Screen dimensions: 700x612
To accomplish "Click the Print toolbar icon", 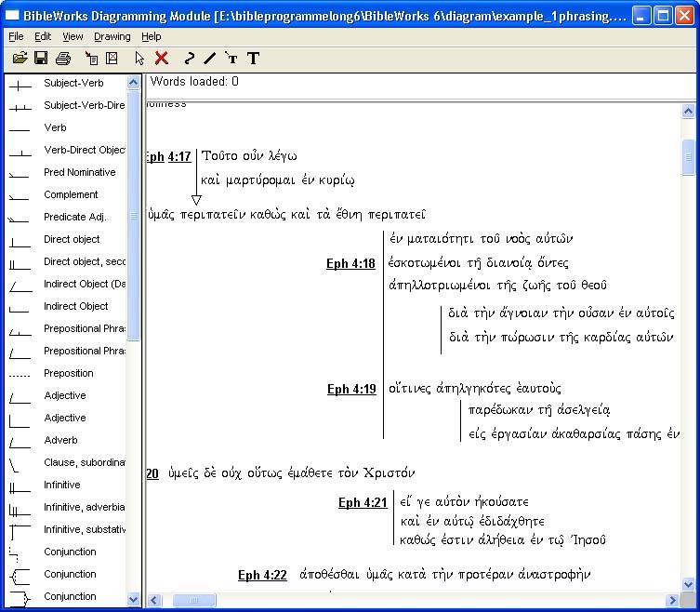I will point(63,58).
